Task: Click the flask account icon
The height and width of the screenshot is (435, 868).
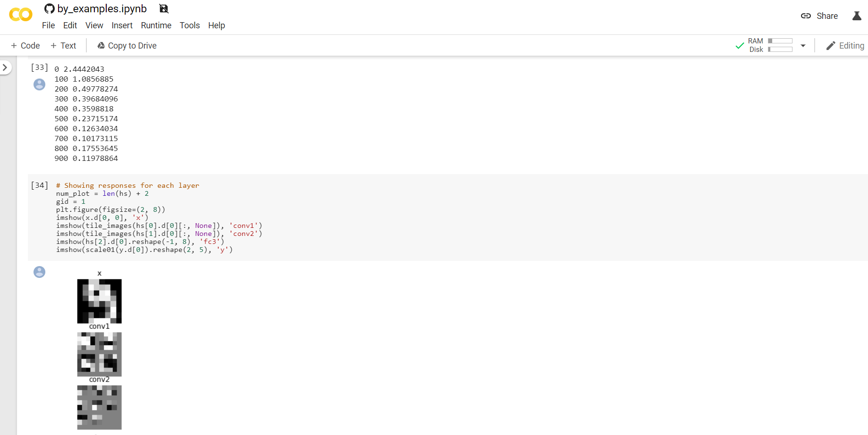Action: pyautogui.click(x=857, y=16)
